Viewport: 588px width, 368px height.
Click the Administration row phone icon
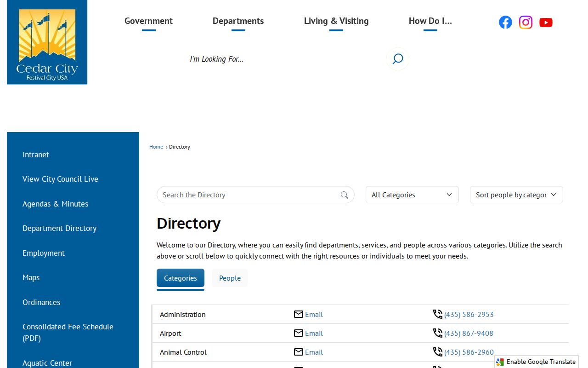click(x=438, y=314)
